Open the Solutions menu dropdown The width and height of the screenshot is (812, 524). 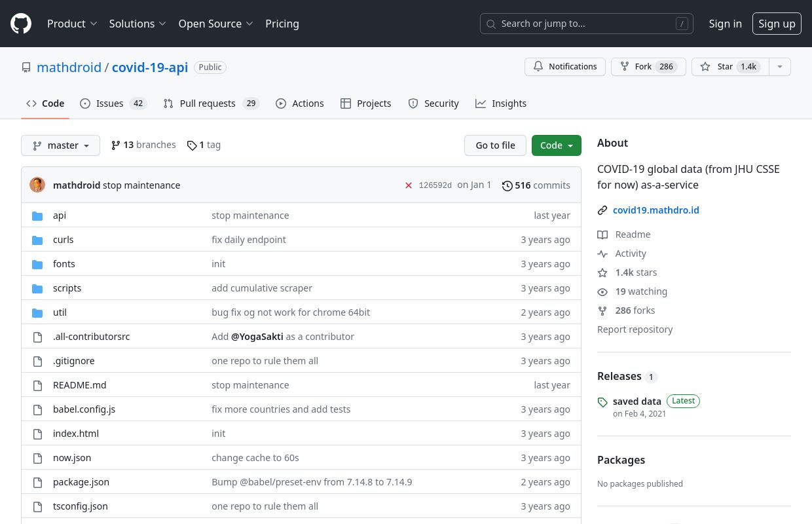pos(138,24)
